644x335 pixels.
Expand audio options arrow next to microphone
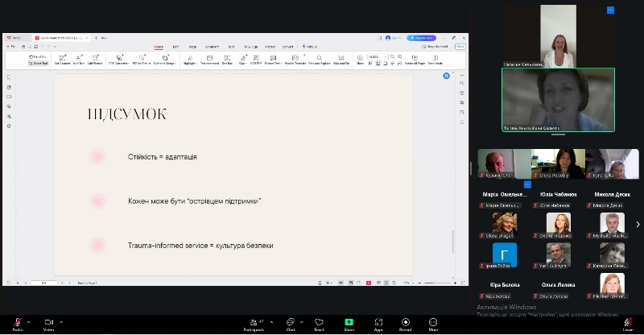click(28, 321)
